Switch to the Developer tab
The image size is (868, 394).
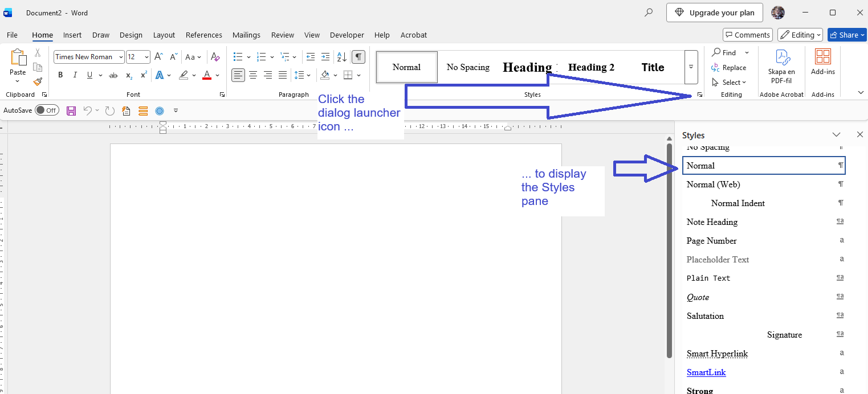pos(347,35)
